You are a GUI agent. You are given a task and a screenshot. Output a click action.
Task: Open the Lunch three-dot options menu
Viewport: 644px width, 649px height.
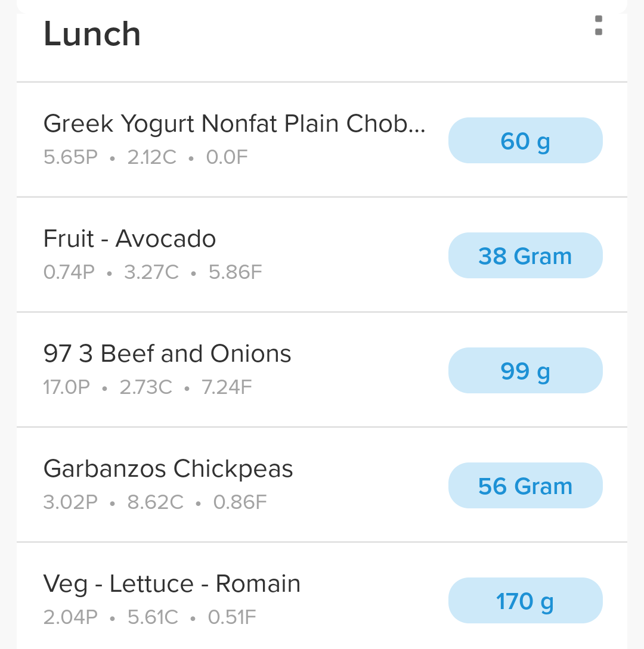(x=599, y=26)
